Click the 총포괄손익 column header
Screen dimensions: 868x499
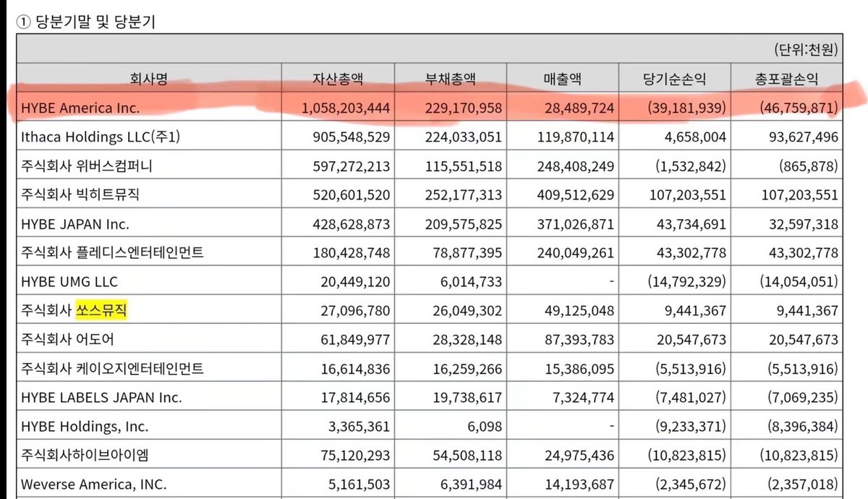click(x=788, y=79)
